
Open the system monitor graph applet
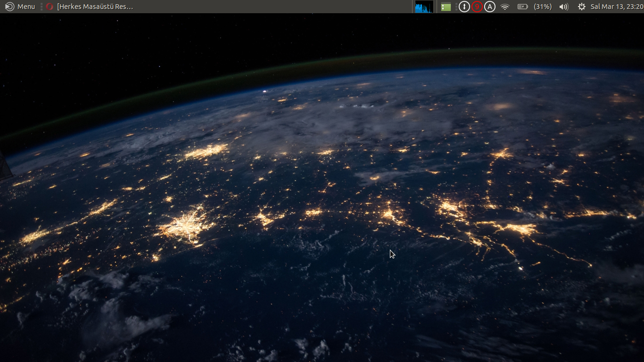pyautogui.click(x=424, y=7)
